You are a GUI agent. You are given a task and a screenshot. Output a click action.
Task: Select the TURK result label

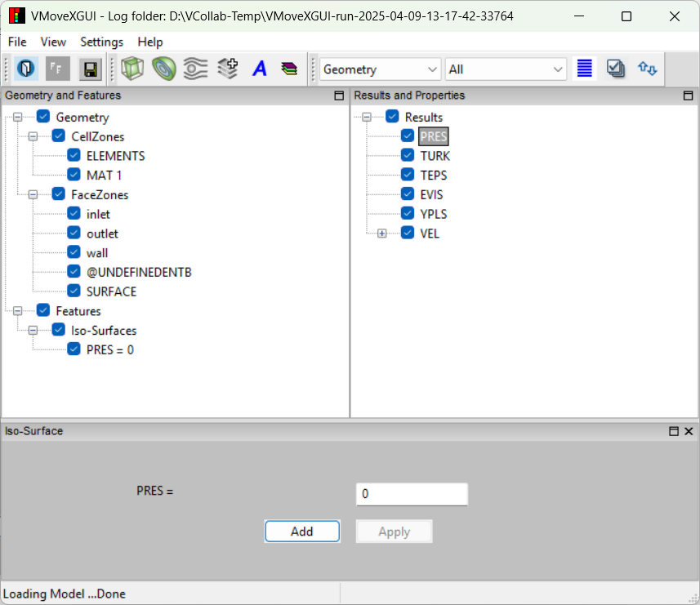(x=435, y=156)
